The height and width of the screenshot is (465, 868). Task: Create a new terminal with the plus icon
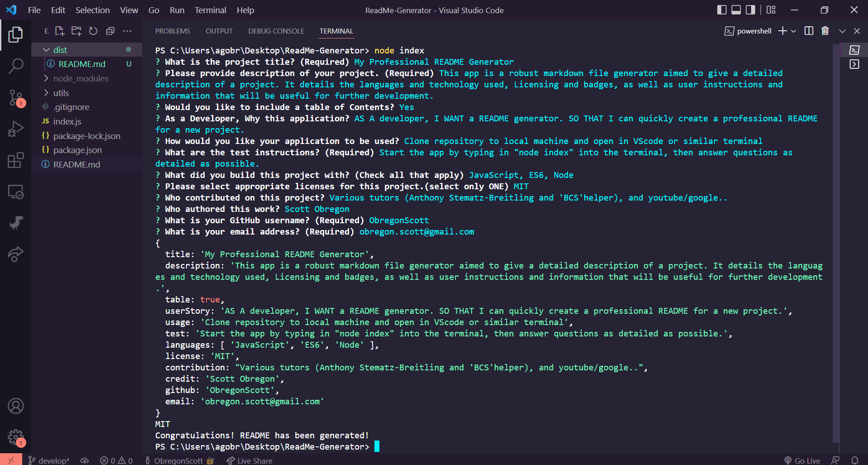click(x=782, y=30)
